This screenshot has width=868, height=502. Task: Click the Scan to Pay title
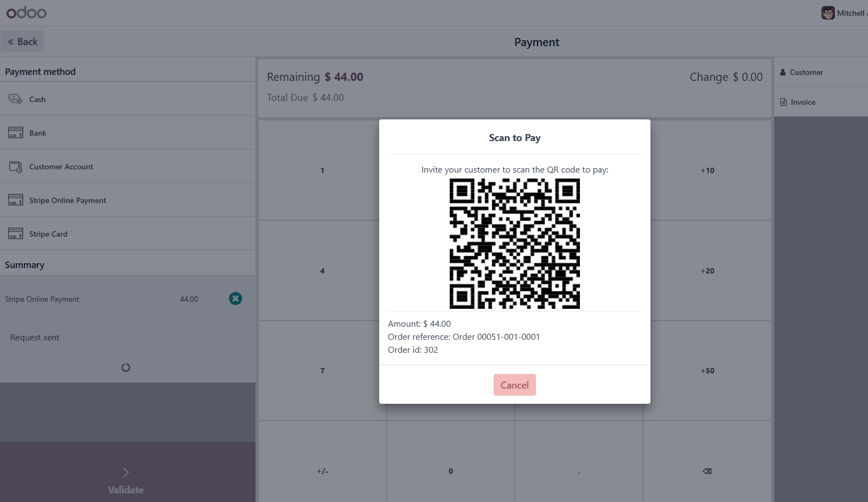coord(514,138)
